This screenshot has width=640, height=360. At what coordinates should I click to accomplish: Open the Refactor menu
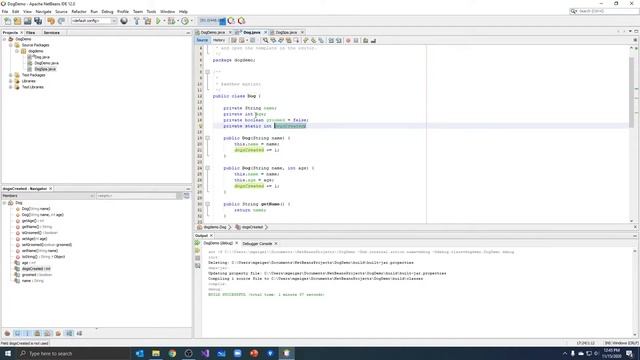[79, 11]
